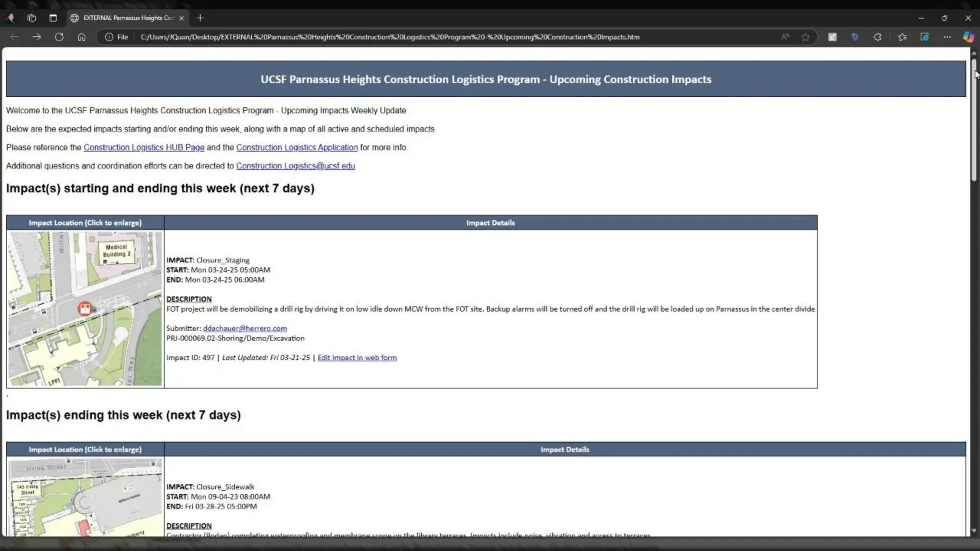Open a new tab with plus button

click(x=200, y=18)
